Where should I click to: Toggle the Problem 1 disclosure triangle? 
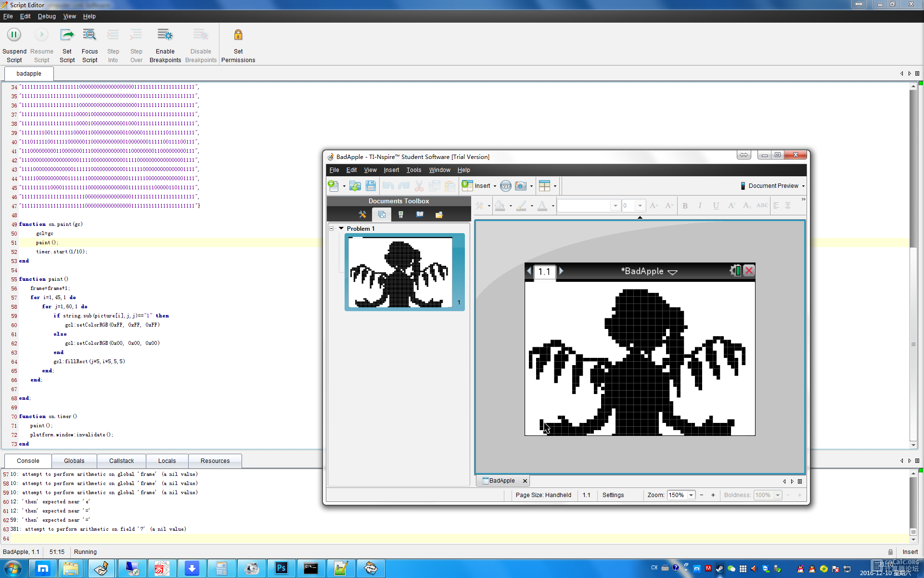point(341,228)
